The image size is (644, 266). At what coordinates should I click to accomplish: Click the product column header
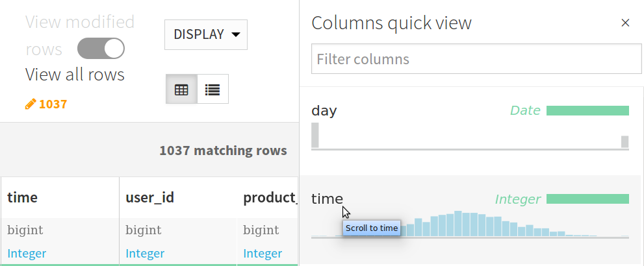(270, 197)
